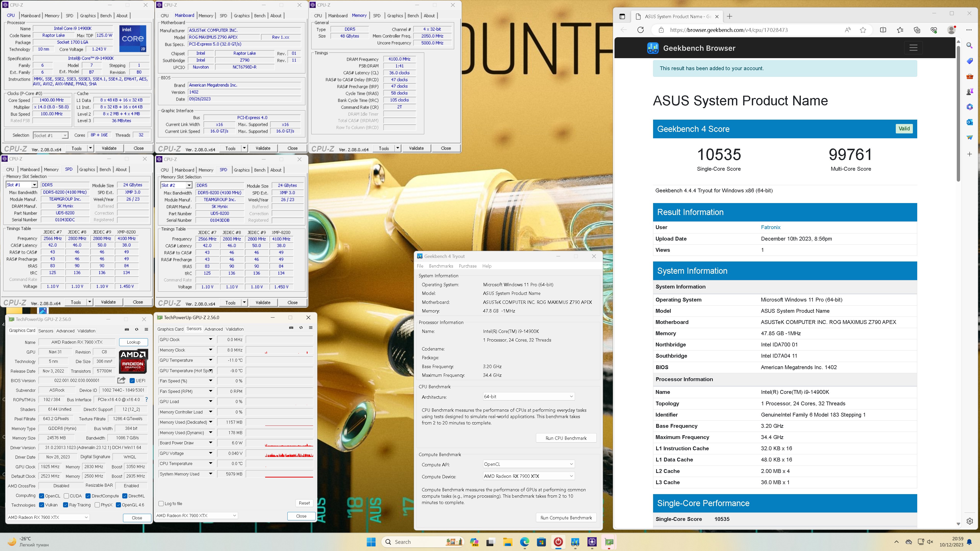The image size is (980, 551).
Task: Click the Edge address bar URL
Action: [x=729, y=30]
